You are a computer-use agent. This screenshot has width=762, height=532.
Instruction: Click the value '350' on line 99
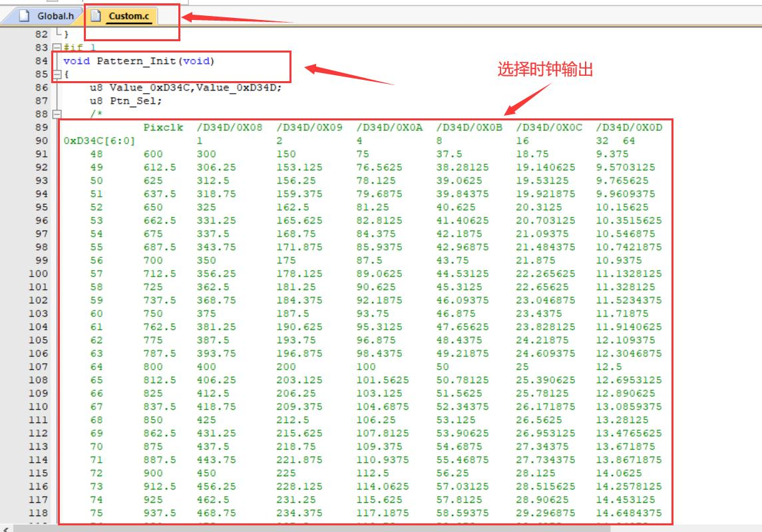(206, 261)
